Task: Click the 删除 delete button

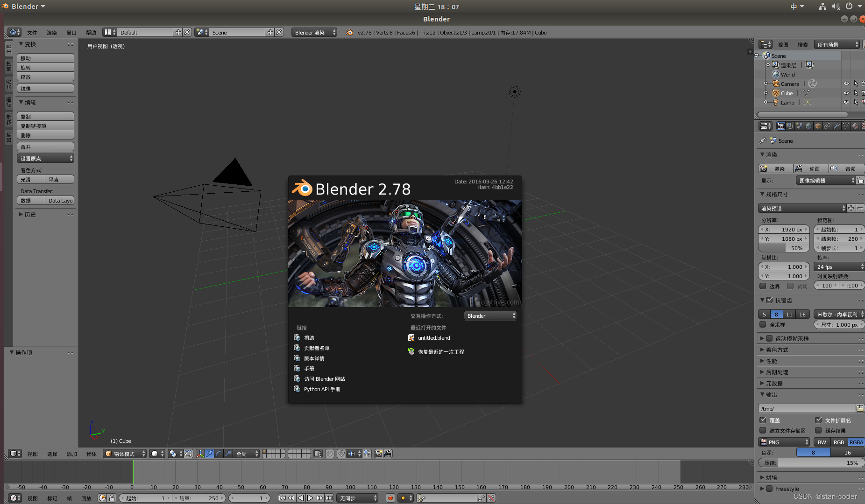Action: (x=45, y=135)
